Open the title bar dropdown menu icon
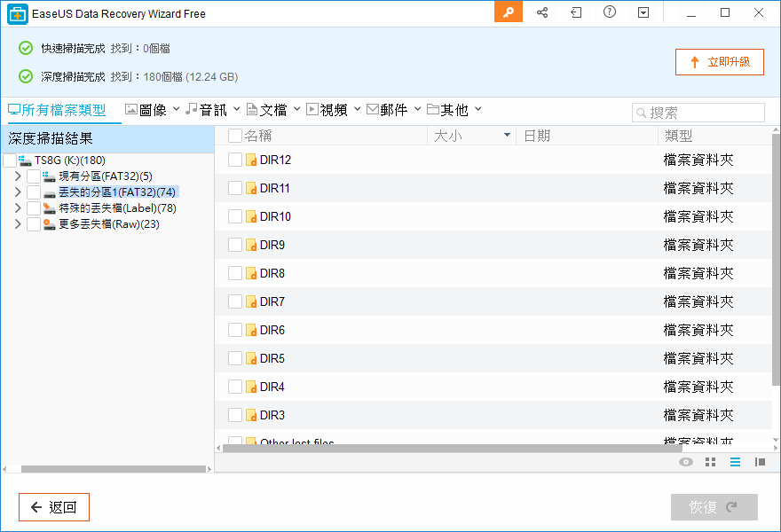Viewport: 781px width, 532px height. tap(643, 12)
